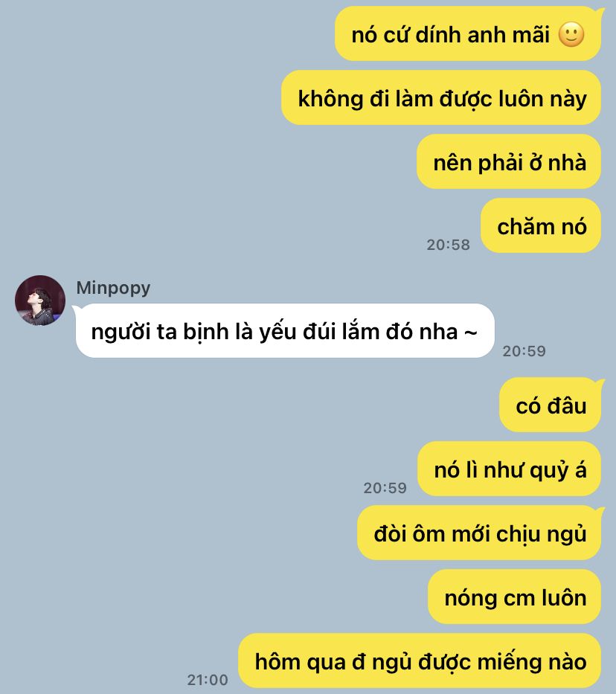
Task: Select the 'nên phải ở nhà' message
Action: 509,162
